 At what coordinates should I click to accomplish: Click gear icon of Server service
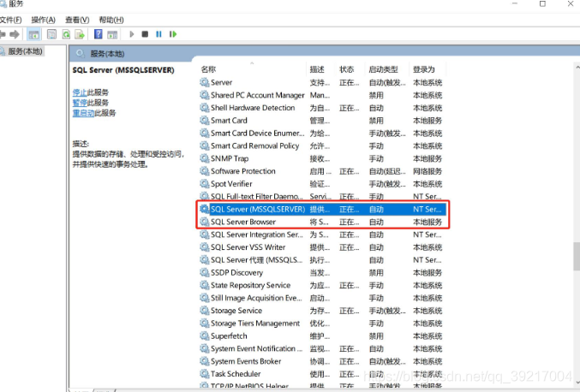point(204,82)
